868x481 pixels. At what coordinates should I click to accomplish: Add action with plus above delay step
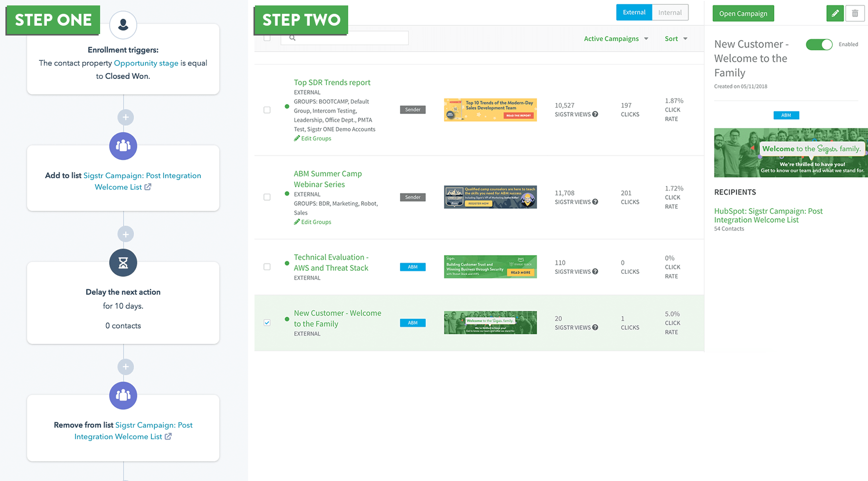point(125,234)
